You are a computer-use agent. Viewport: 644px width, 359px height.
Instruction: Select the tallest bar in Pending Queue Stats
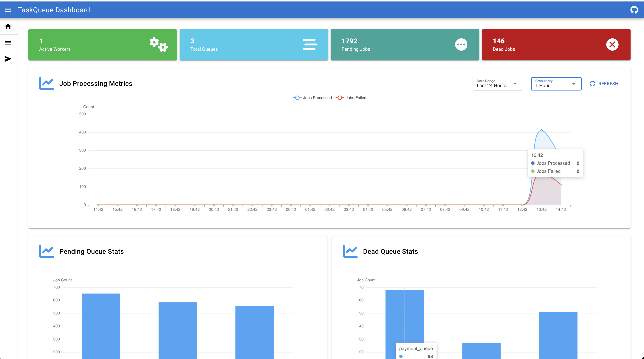(x=101, y=325)
